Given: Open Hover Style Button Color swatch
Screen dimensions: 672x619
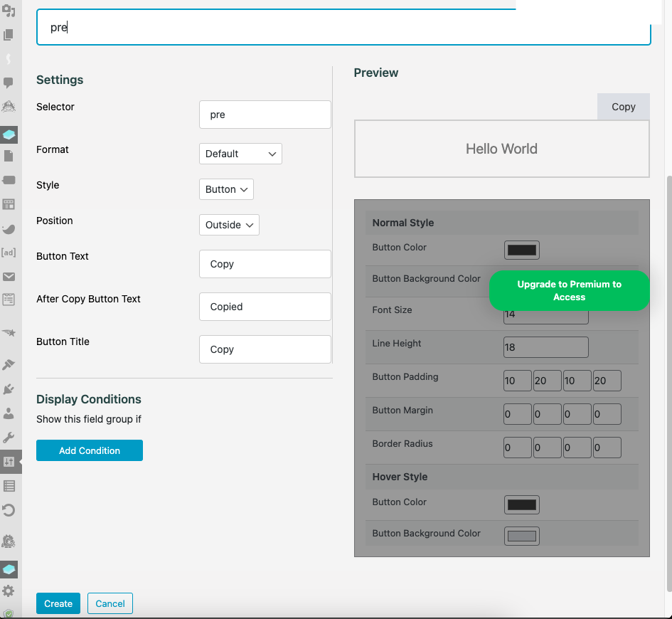Looking at the screenshot, I should coord(521,504).
